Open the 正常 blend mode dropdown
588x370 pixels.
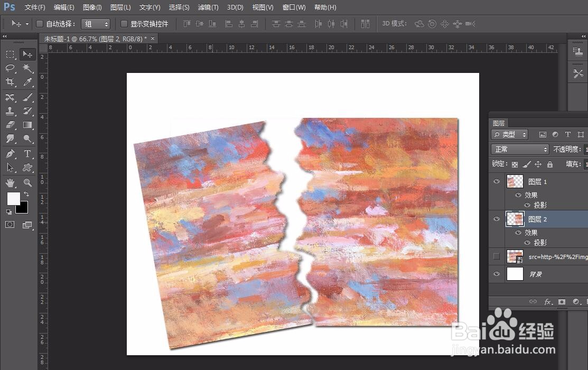pyautogui.click(x=520, y=150)
